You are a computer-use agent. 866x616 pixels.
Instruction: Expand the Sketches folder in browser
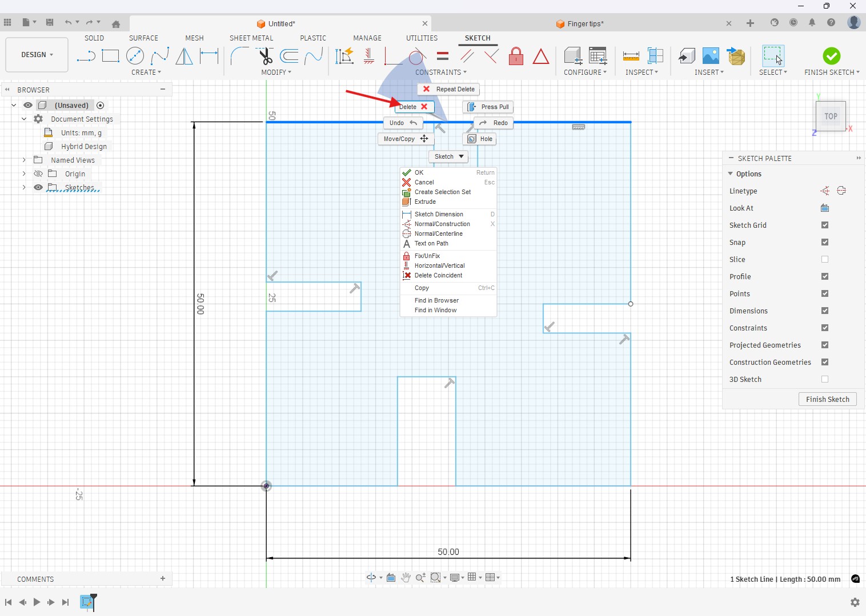(24, 187)
